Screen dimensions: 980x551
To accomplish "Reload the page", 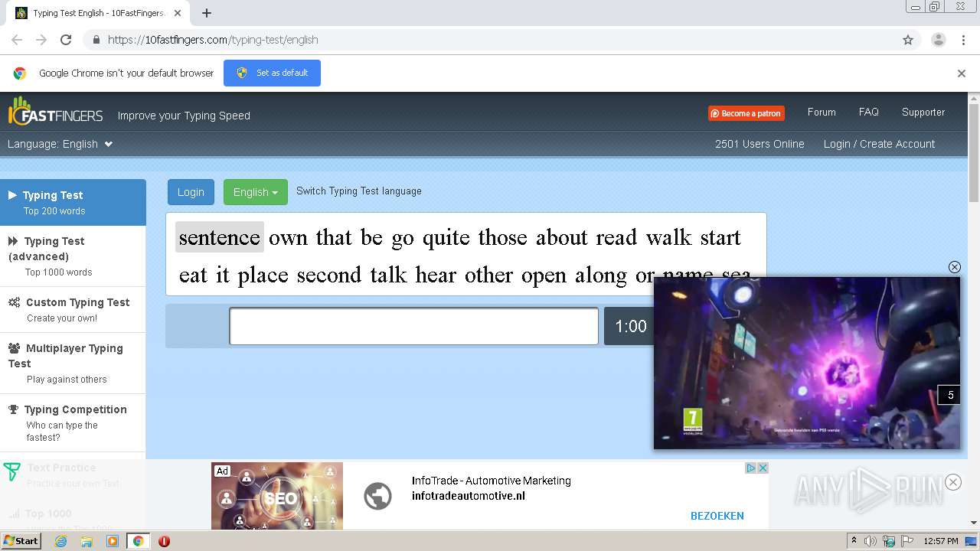I will (x=66, y=40).
